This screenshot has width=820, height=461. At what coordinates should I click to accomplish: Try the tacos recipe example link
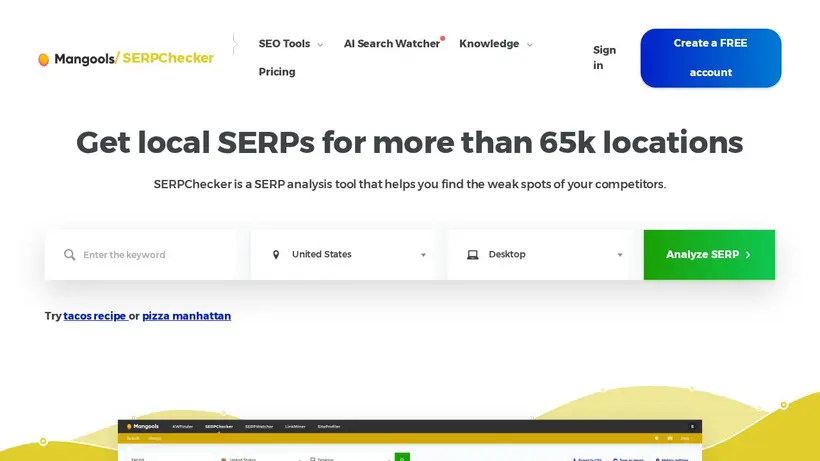(x=95, y=316)
